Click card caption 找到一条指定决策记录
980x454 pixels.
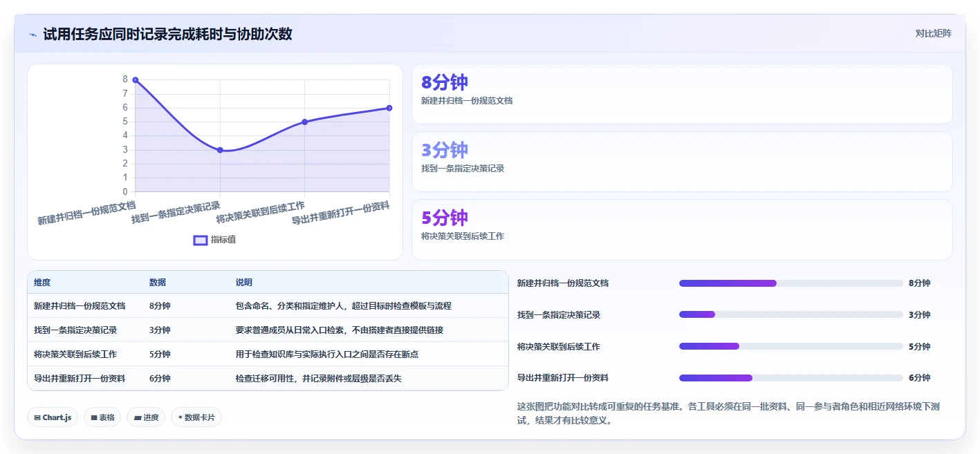tap(463, 169)
